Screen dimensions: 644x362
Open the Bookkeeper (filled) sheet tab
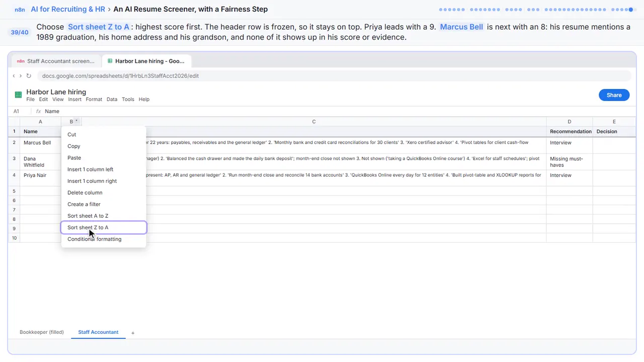(42, 332)
